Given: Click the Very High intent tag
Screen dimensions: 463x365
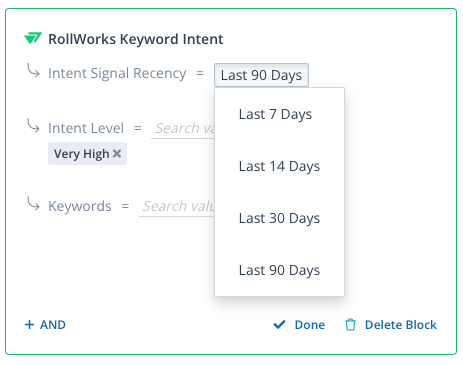Looking at the screenshot, I should (x=81, y=154).
